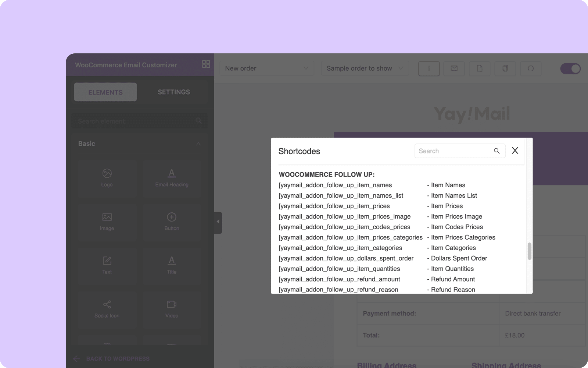Click the Search element field
The image size is (588, 368).
tap(140, 121)
